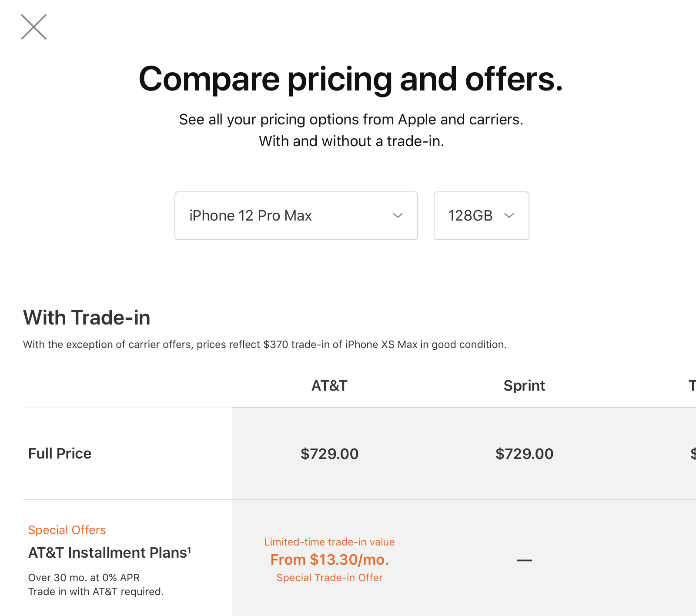
Task: Click the chevron arrow beside 128GB
Action: click(509, 216)
